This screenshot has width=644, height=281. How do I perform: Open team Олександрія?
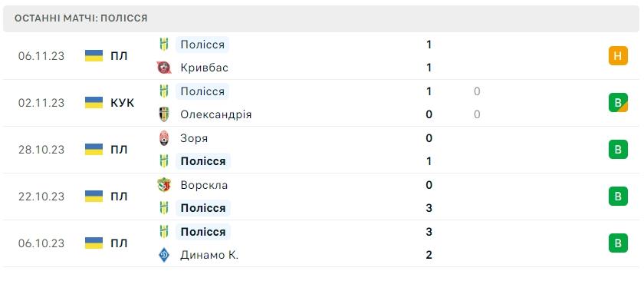pos(215,114)
